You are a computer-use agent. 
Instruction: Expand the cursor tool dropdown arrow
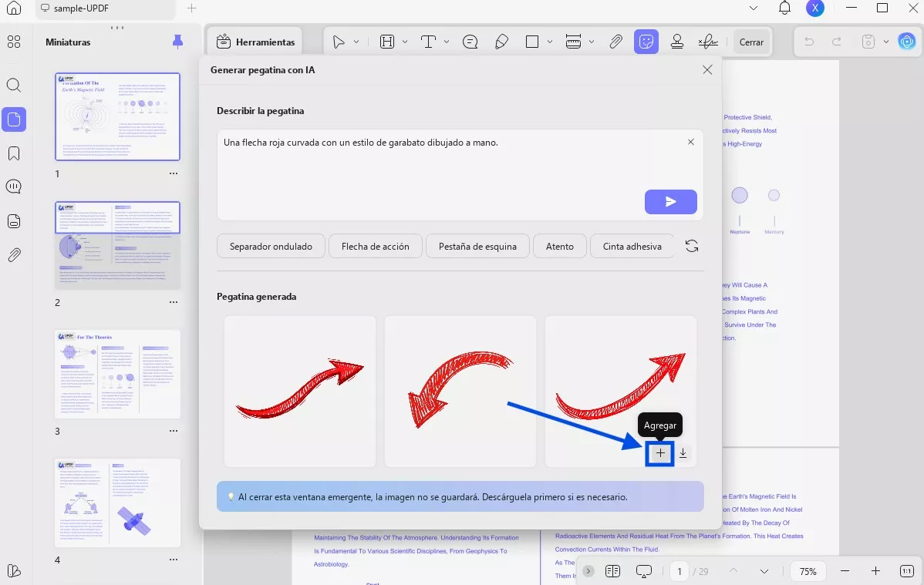(x=356, y=42)
